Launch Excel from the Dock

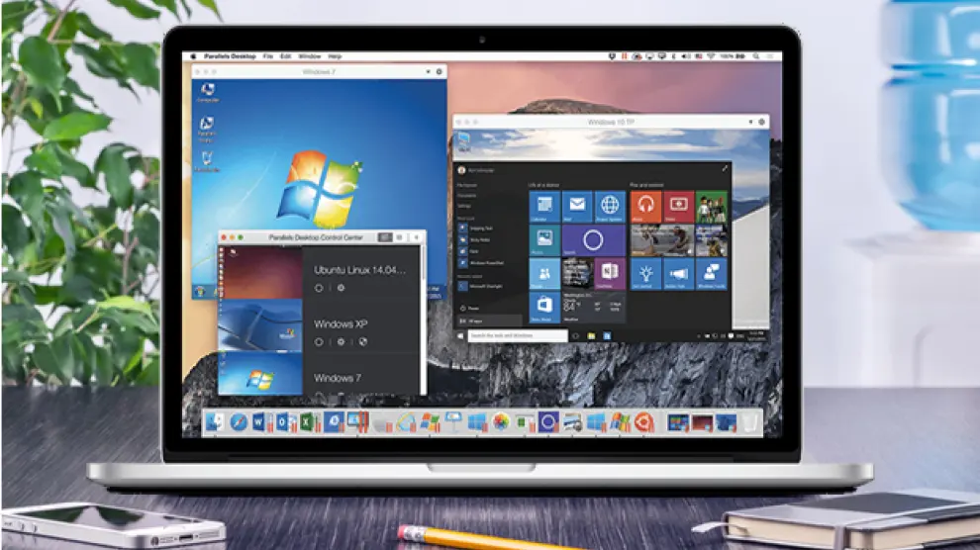click(x=305, y=422)
